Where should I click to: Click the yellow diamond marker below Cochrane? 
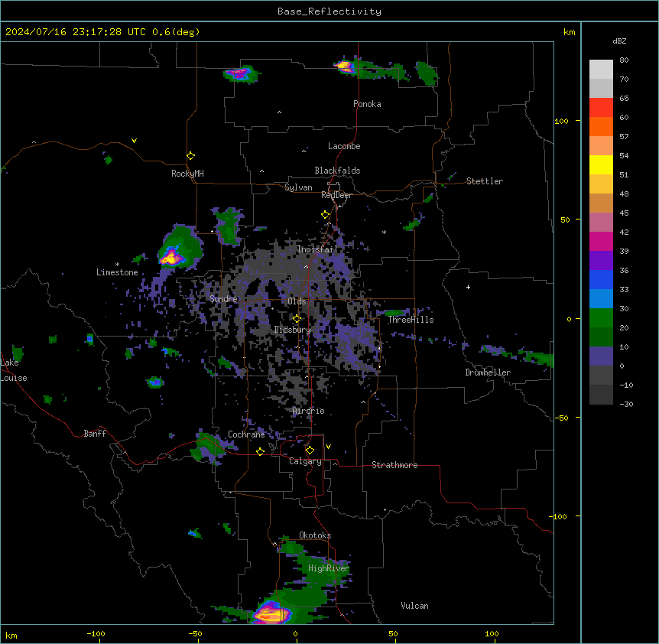click(260, 451)
